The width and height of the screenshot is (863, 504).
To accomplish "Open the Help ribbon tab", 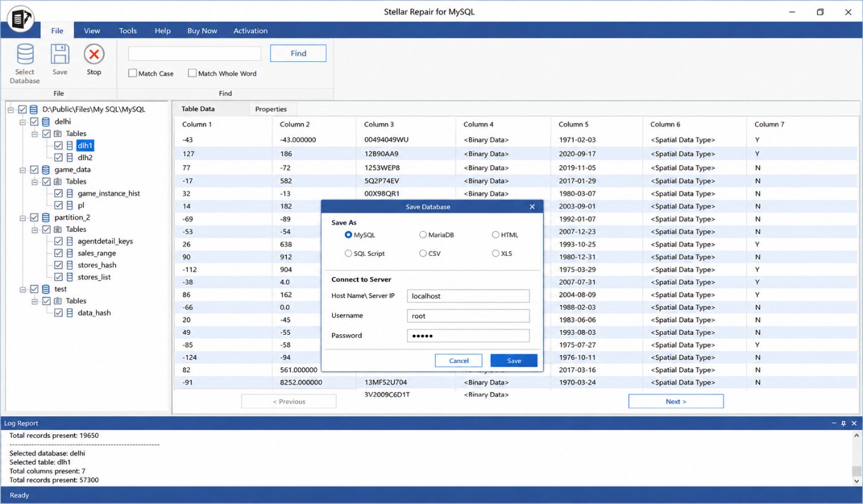I will 163,31.
